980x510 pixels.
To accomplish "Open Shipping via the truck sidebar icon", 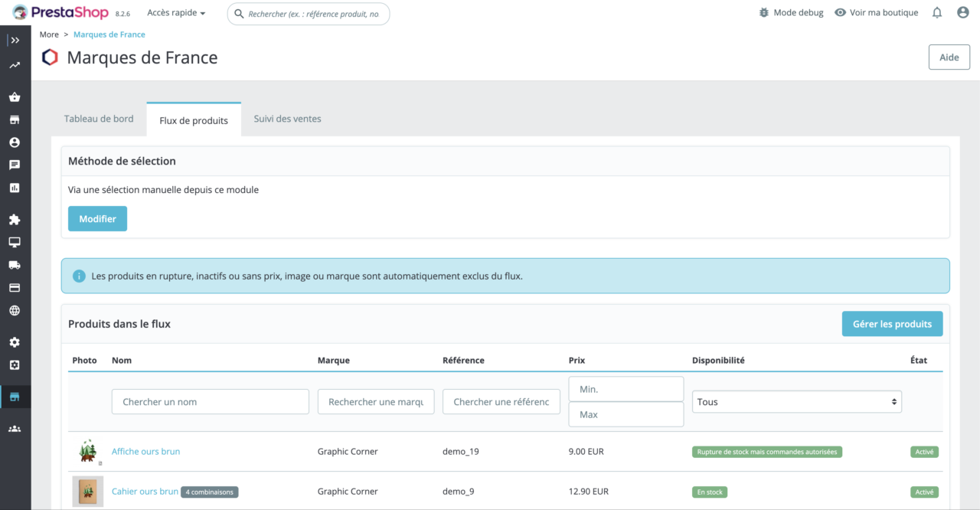I will (x=15, y=265).
